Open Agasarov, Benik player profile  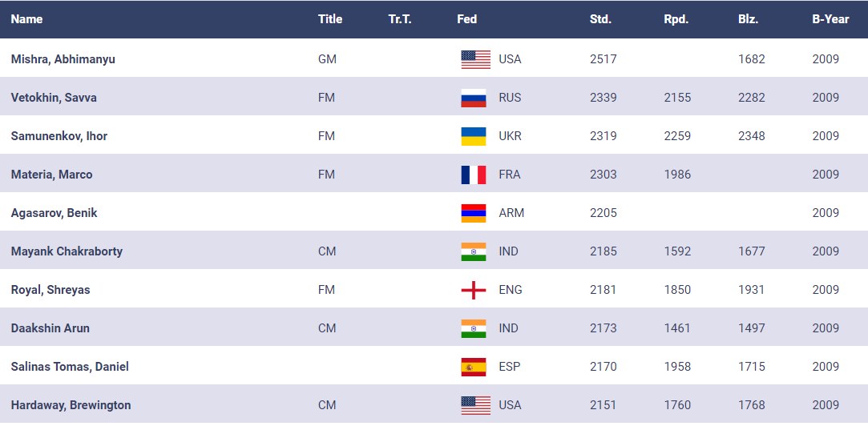pos(54,213)
